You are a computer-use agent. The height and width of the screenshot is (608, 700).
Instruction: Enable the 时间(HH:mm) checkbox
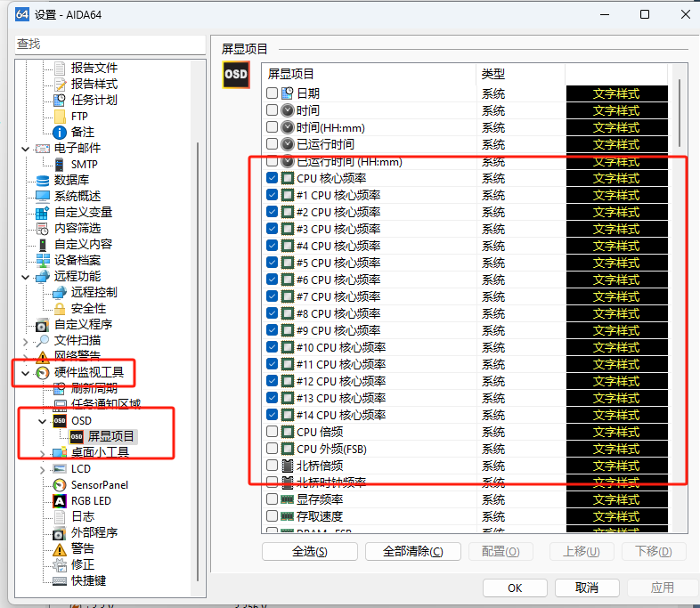(x=272, y=126)
